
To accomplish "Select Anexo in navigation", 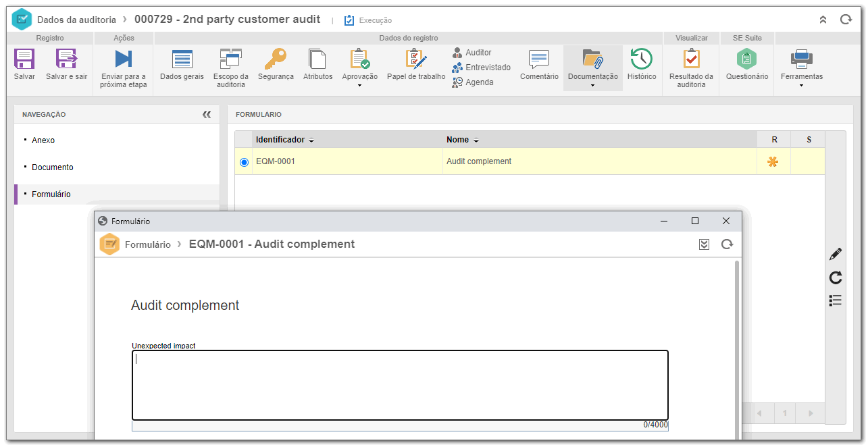I will coord(43,140).
